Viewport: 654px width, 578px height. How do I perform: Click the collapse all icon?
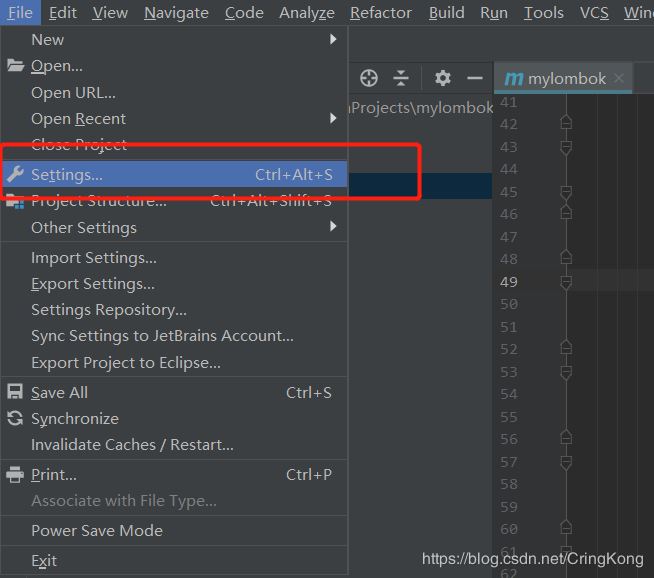(401, 78)
